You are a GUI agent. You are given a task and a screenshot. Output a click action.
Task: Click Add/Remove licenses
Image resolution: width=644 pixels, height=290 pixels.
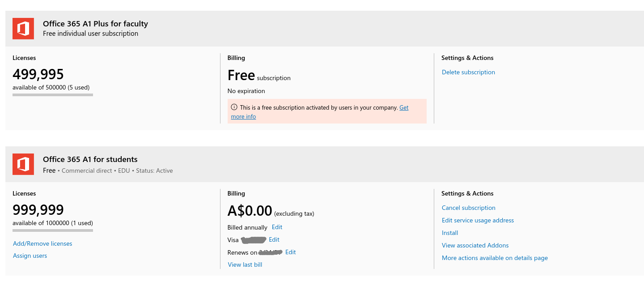pos(42,243)
